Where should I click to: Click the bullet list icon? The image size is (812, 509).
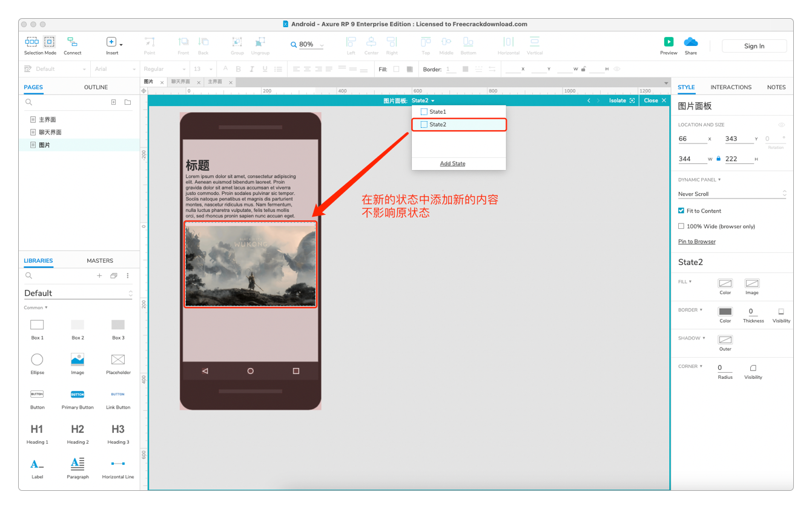[279, 69]
